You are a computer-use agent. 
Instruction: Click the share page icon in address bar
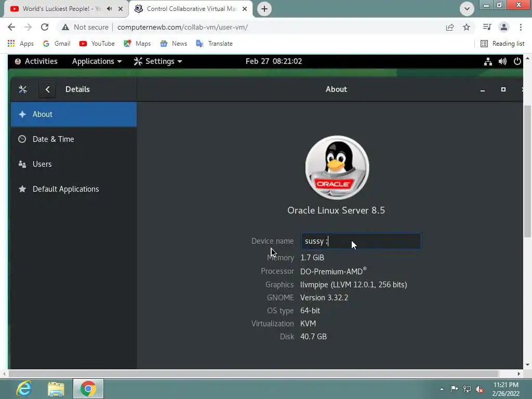450,27
